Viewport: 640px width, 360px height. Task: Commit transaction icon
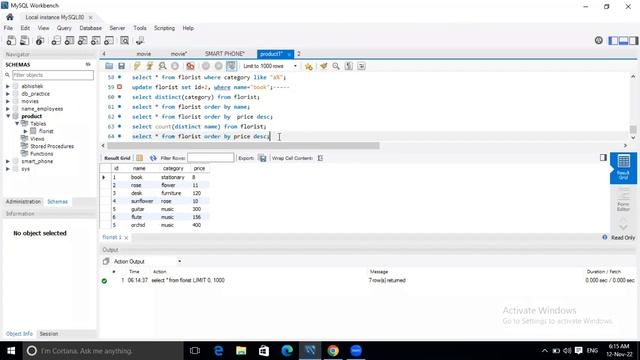(206, 66)
